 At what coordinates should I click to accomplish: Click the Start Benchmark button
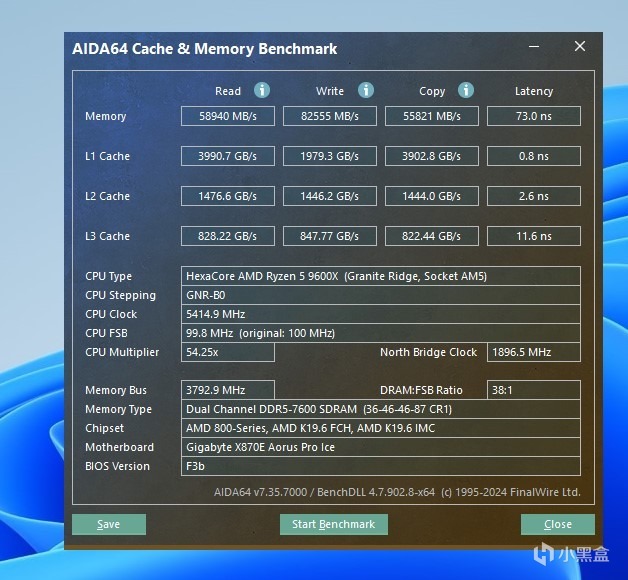coord(334,524)
